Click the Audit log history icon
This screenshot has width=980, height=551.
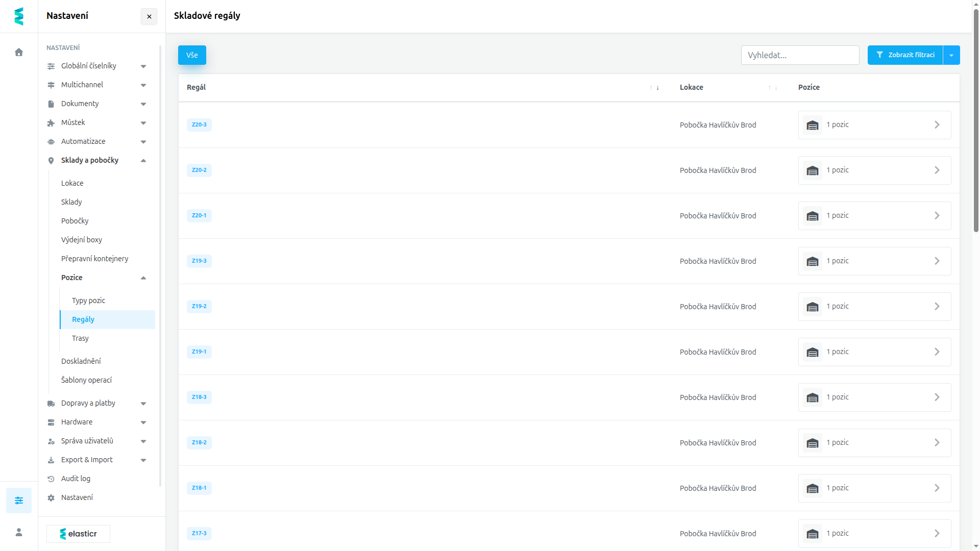pos(51,479)
